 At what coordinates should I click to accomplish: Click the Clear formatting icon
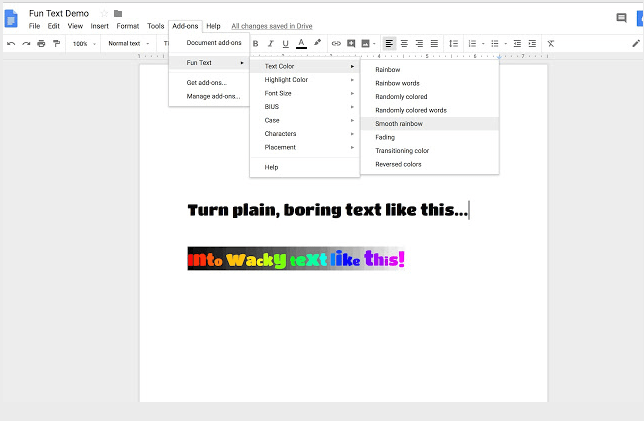[551, 44]
